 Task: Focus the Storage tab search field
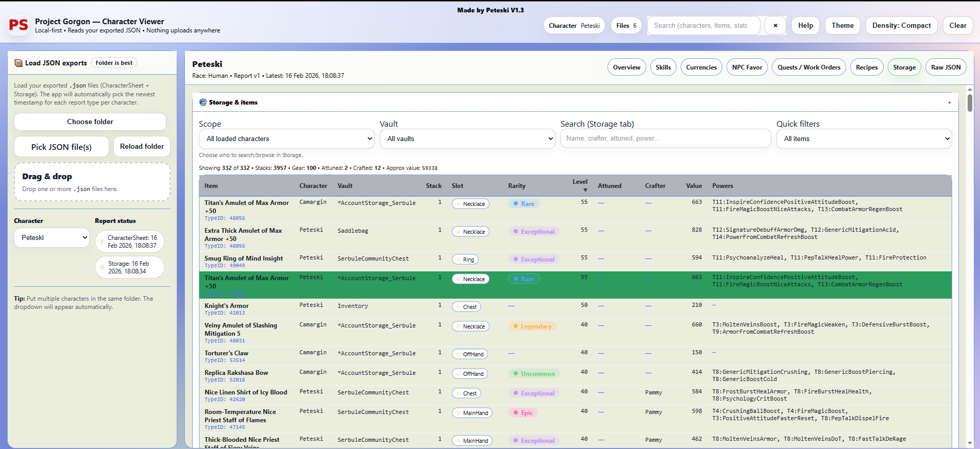666,139
